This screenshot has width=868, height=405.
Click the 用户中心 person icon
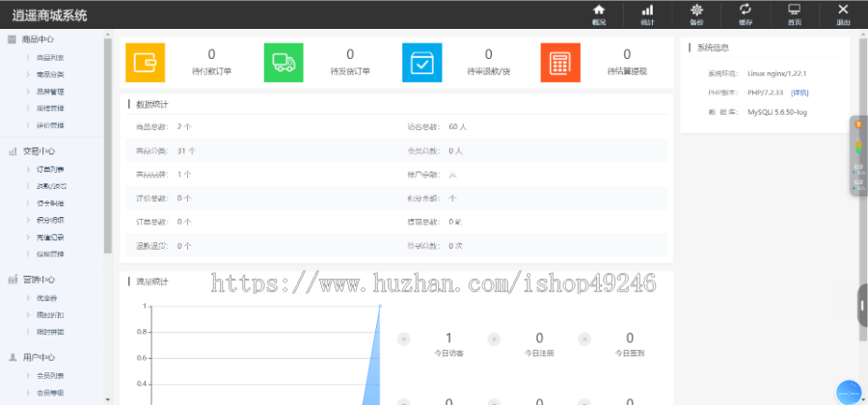click(x=13, y=358)
